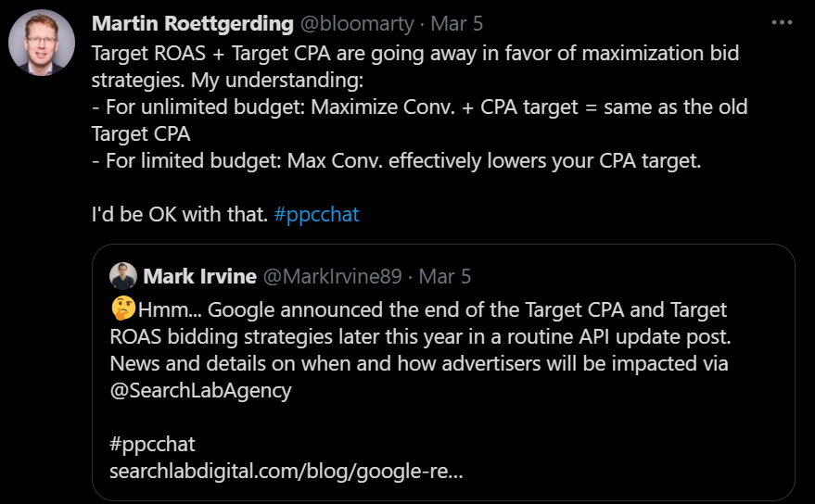Screen dimensions: 815x504
Task: Select the "For unlimited budget" line of text
Action: (419, 107)
